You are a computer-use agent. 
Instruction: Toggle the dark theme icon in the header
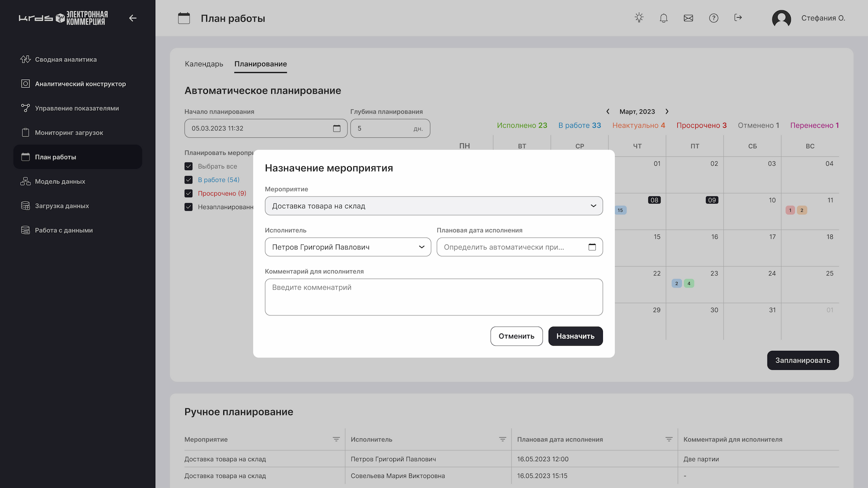point(639,18)
